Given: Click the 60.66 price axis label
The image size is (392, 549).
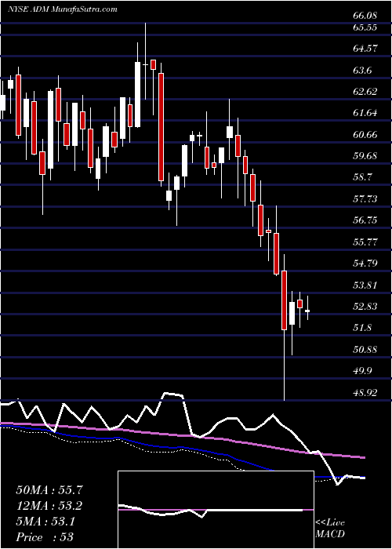Looking at the screenshot, I should point(365,135).
